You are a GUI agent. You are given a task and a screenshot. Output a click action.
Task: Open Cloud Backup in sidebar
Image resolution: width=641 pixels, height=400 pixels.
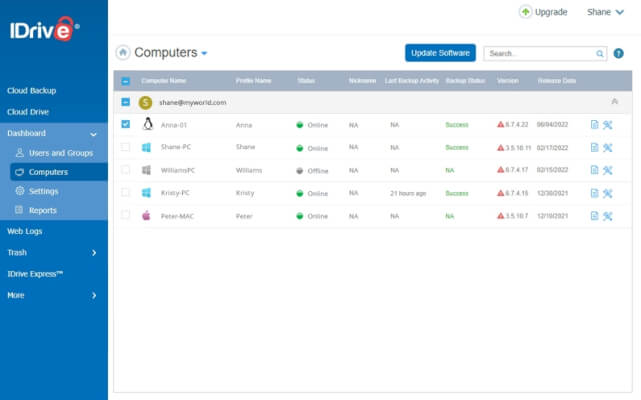coord(31,91)
